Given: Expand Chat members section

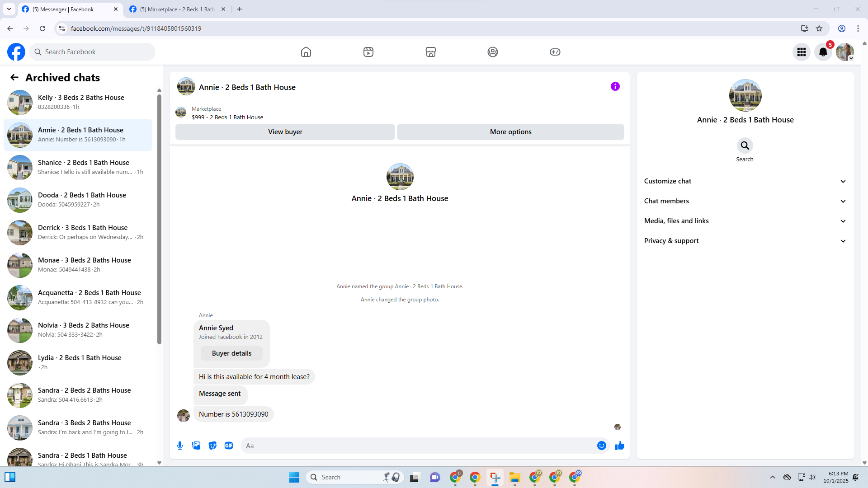Looking at the screenshot, I should point(745,201).
